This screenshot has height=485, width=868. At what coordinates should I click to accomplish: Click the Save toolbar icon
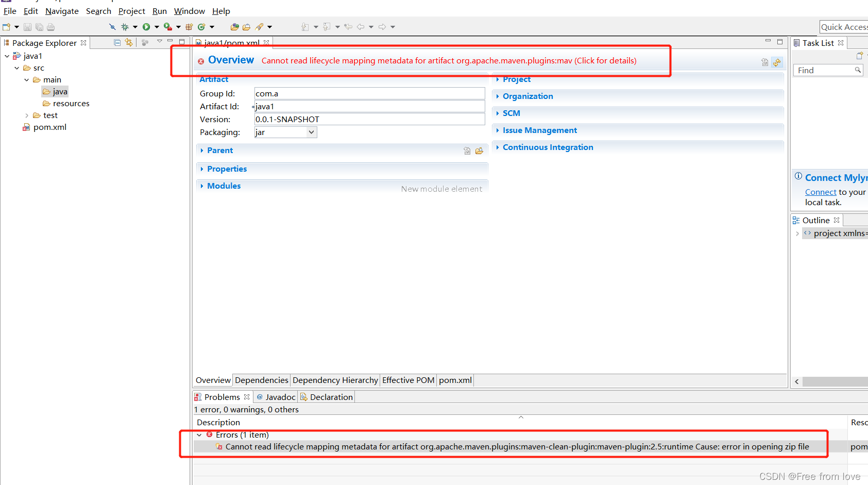(27, 26)
